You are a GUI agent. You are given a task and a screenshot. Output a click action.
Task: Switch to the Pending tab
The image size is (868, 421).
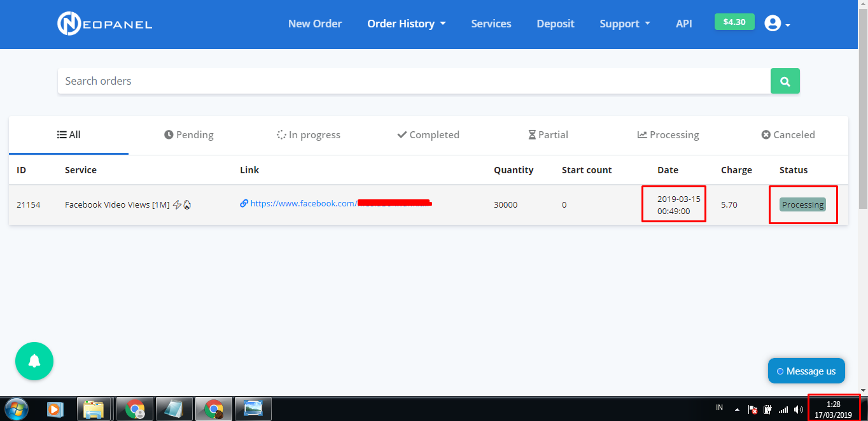click(188, 135)
